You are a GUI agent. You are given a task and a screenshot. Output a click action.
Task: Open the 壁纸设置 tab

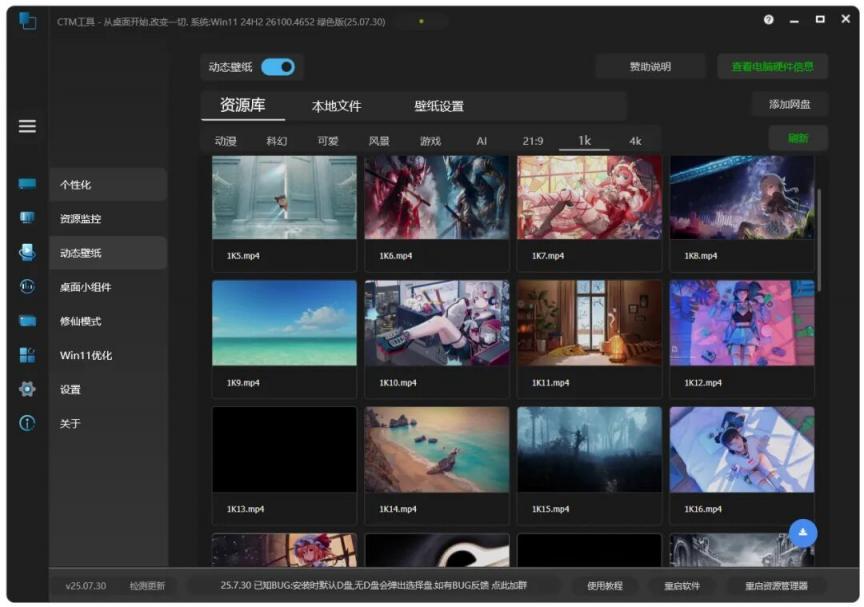[x=439, y=106]
